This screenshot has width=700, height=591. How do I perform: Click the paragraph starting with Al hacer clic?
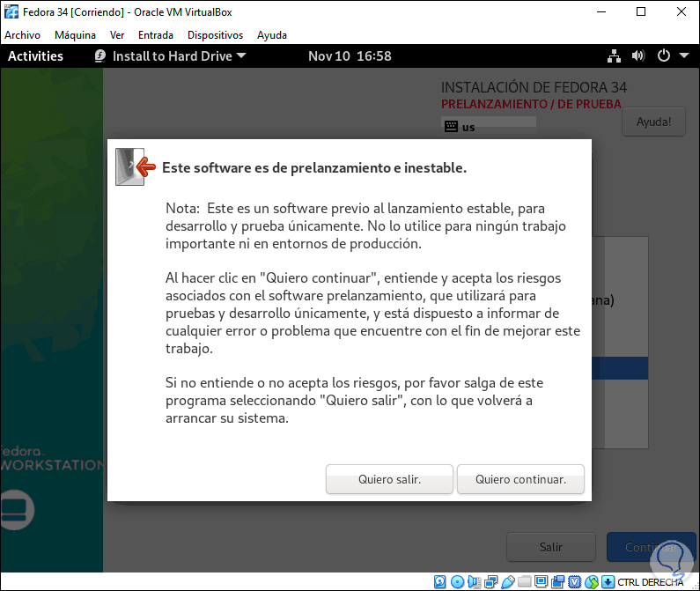click(372, 314)
